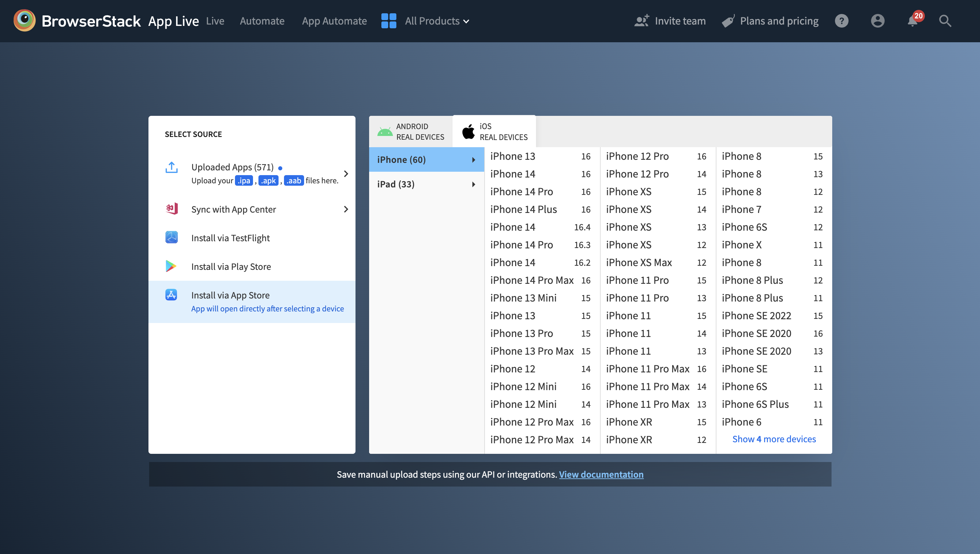Click the Play Store install icon
The width and height of the screenshot is (980, 554).
tap(171, 266)
